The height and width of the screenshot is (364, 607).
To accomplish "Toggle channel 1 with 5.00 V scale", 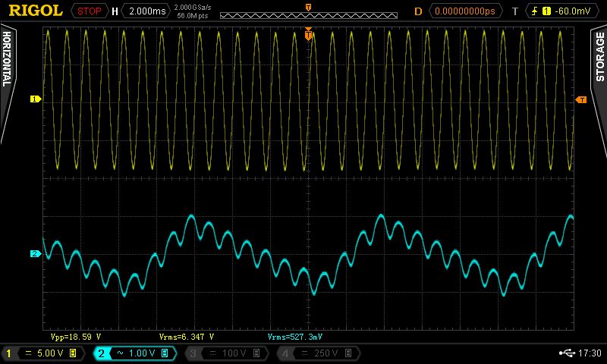I will pos(42,353).
